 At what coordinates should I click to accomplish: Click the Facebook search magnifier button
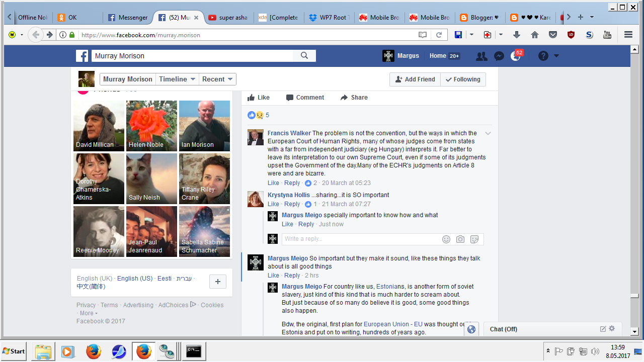tap(304, 56)
